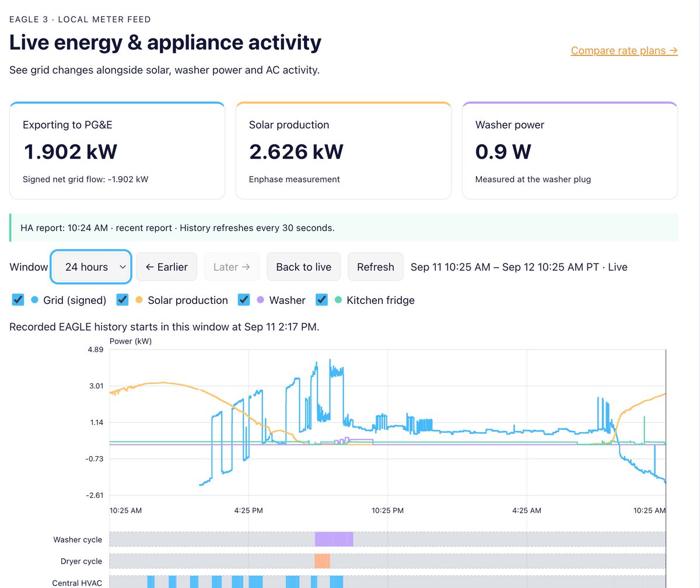
Task: Click the 0.9 W washer value
Action: (503, 152)
